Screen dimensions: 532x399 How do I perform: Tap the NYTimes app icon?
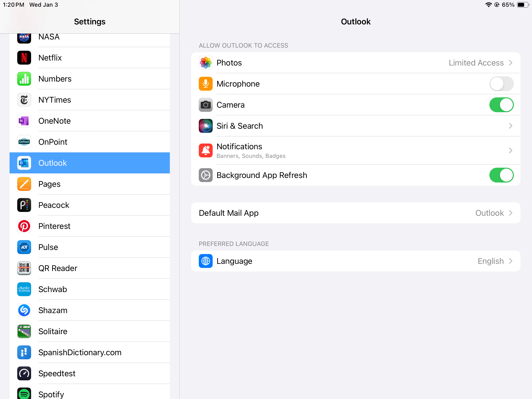tap(24, 100)
